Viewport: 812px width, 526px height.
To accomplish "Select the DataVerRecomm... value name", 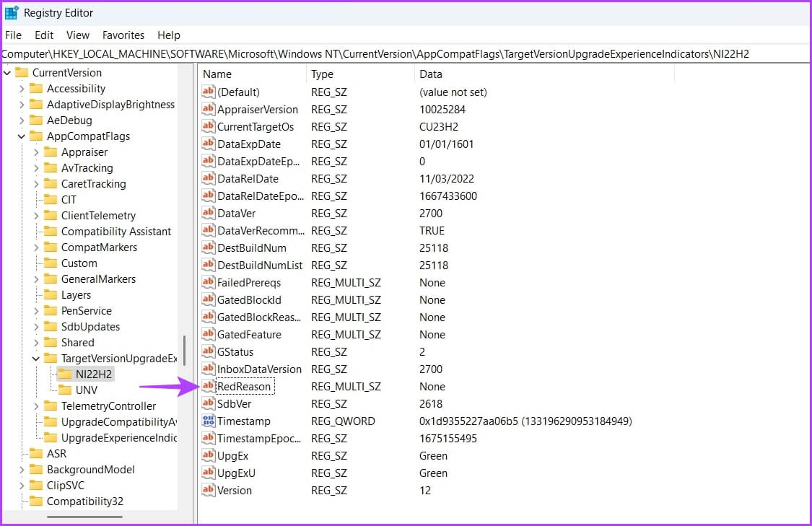I will coord(261,230).
